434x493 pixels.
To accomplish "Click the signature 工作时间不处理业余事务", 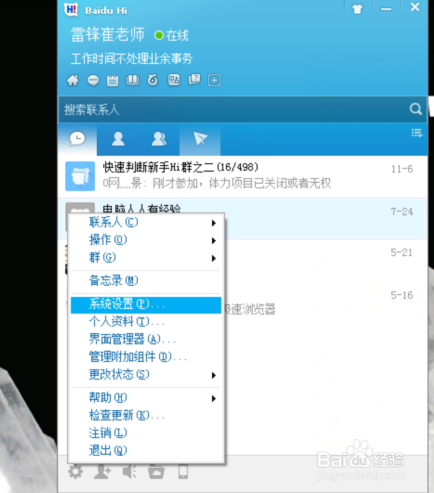I will point(132,59).
